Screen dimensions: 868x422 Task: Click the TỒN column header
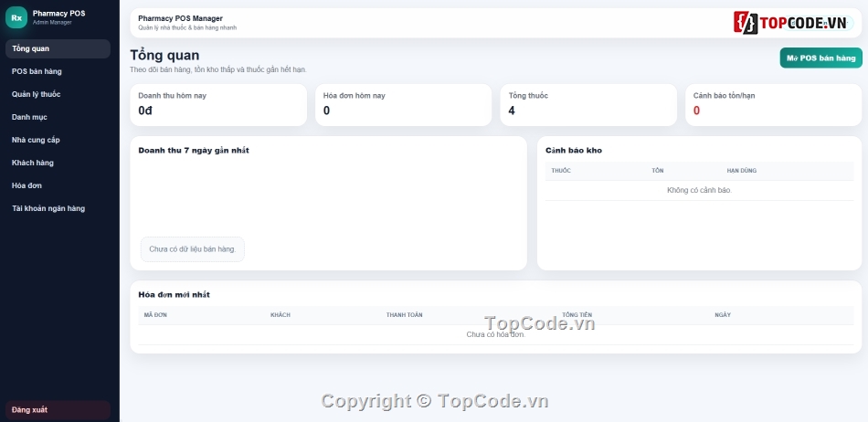[658, 170]
